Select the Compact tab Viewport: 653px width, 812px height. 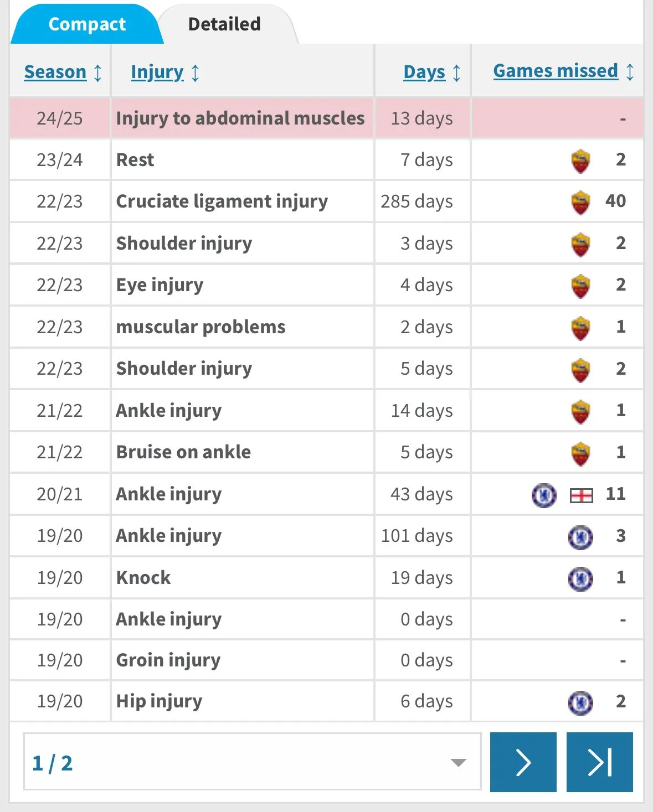pyautogui.click(x=87, y=24)
